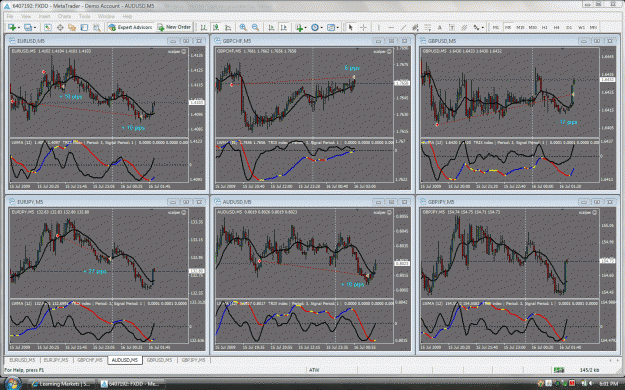Open the Strategy Tester magnifier icon

click(x=96, y=27)
